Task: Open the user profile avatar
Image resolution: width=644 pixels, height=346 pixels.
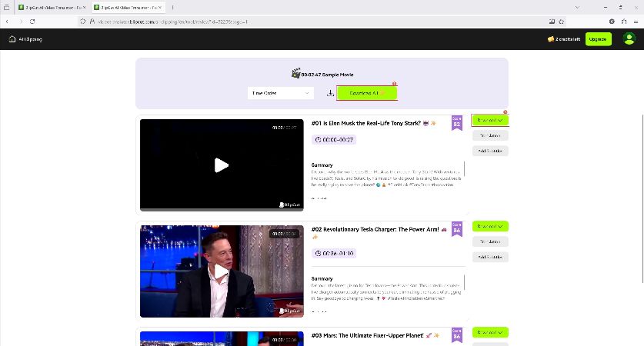Action: [629, 38]
